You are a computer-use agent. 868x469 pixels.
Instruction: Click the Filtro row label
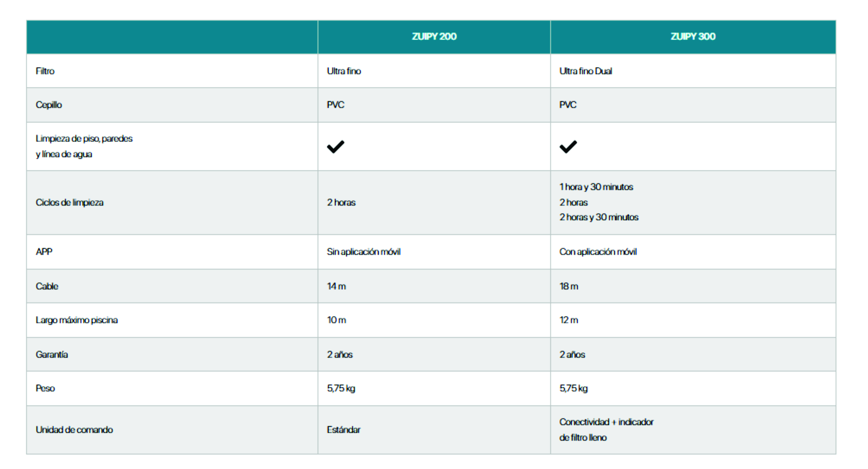click(45, 71)
